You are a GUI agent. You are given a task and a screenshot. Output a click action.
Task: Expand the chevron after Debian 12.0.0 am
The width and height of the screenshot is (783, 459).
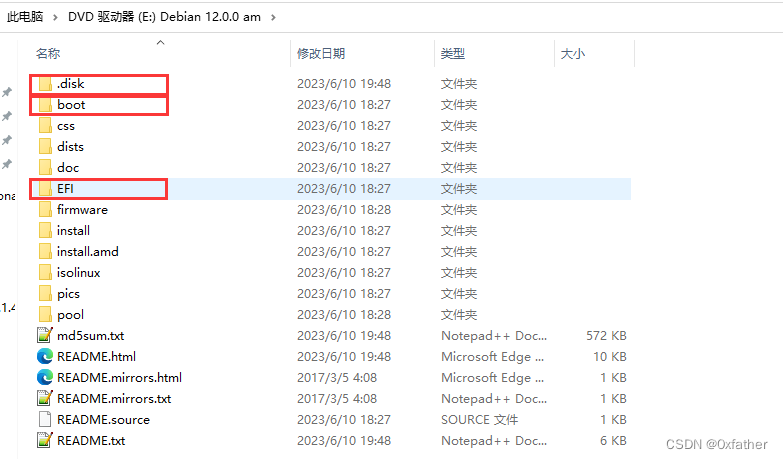[x=273, y=17]
